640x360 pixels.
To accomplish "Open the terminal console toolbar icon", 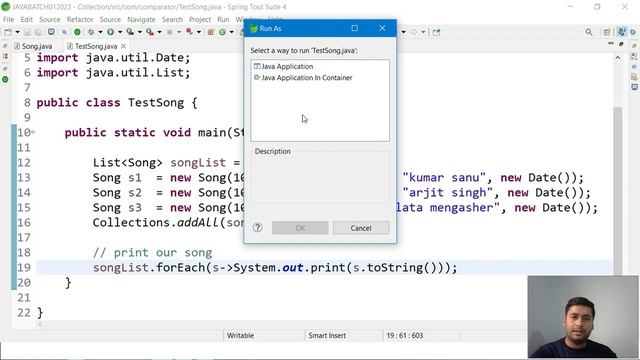I will point(51,31).
